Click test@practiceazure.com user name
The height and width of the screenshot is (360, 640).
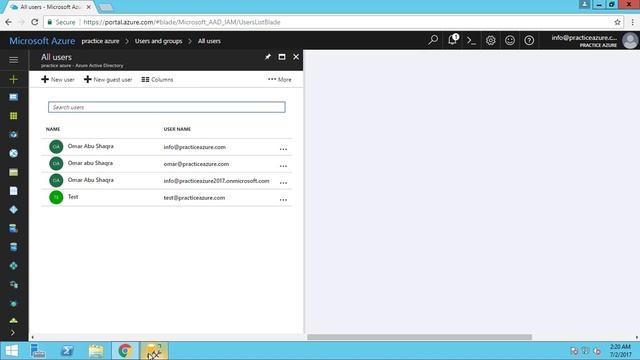[x=194, y=198]
